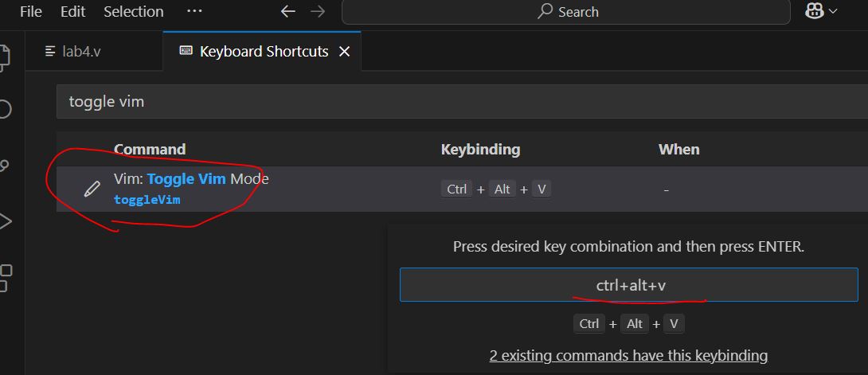
Task: Open the Selection menu
Action: pos(133,11)
